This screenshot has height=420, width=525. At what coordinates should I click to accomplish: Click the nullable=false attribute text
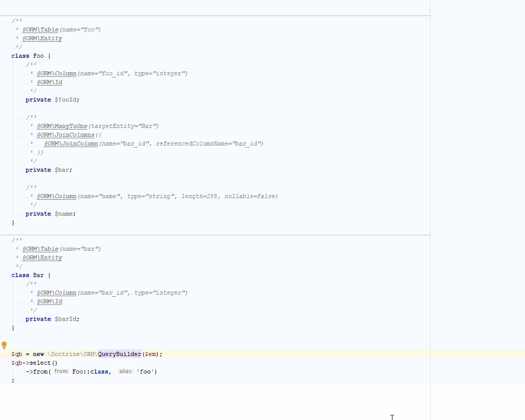click(x=250, y=196)
